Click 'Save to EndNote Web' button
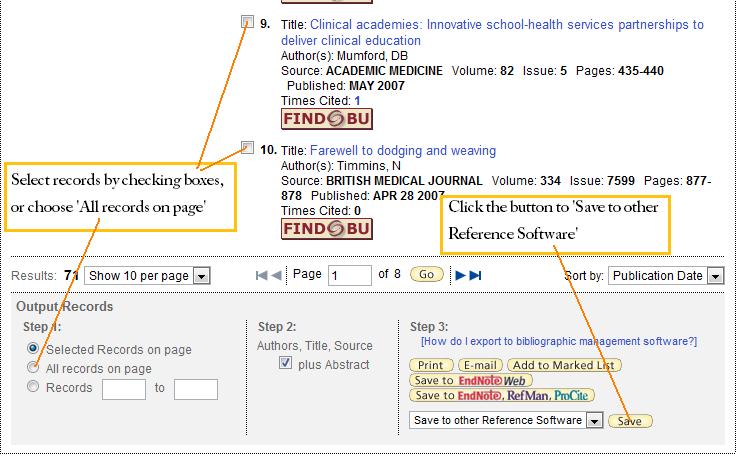Image resolution: width=737 pixels, height=456 pixels. 471,380
